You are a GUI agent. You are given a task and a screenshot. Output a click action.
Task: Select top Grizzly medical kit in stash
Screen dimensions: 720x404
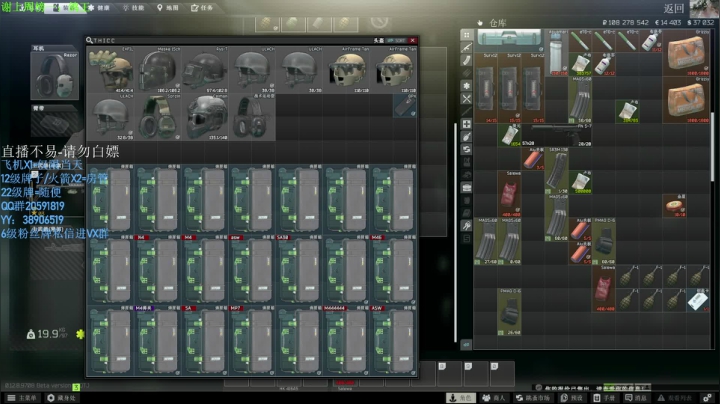pos(686,53)
